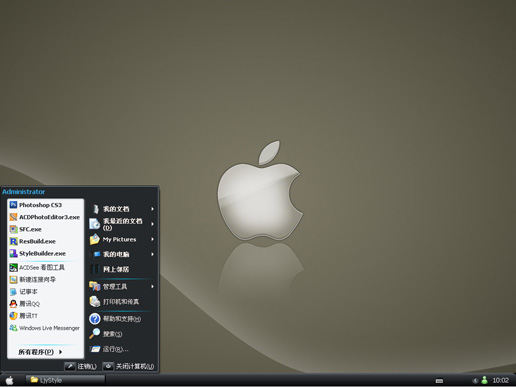This screenshot has width=516, height=387.
Task: Click the keyboard language bar icon
Action: [x=439, y=381]
